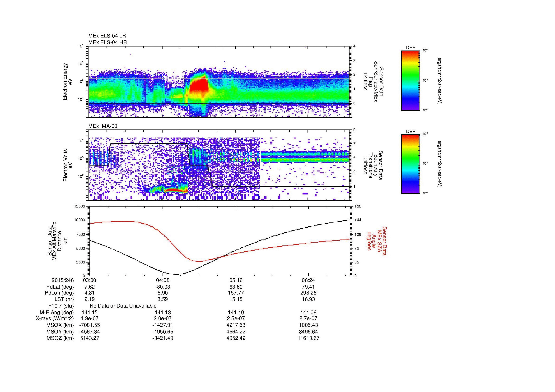The height and width of the screenshot is (392, 555).
Task: Click the 03:00 time tick label
Action: (x=89, y=280)
